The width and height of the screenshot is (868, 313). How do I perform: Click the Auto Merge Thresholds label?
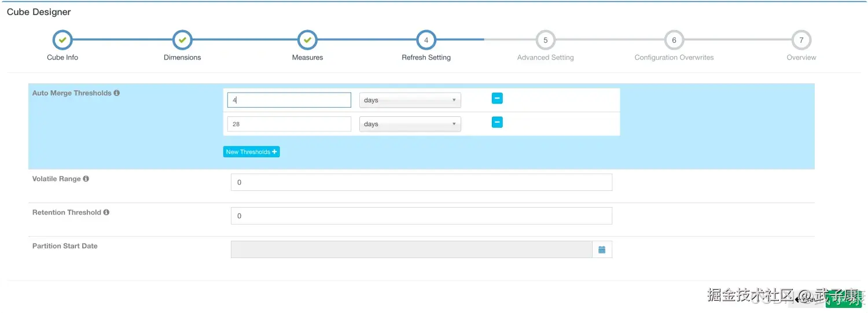[x=72, y=93]
